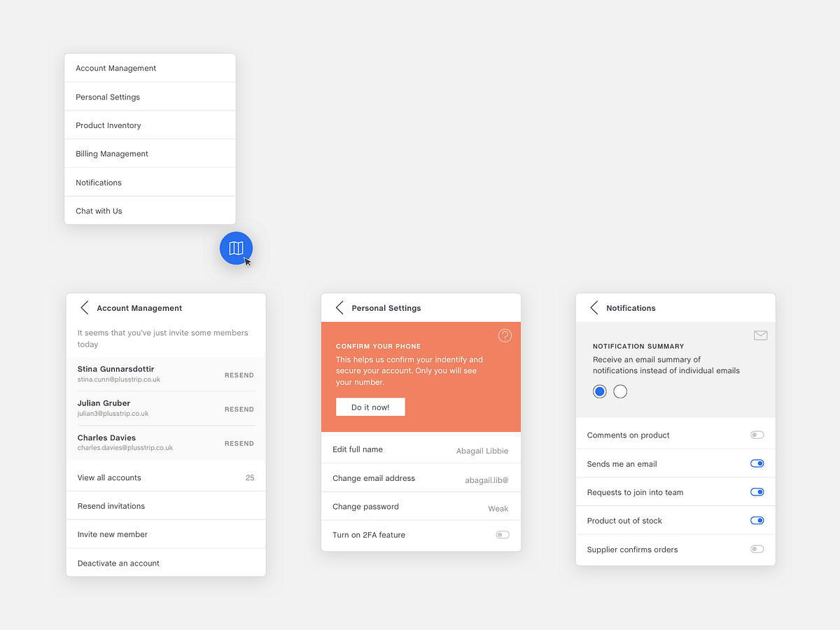The height and width of the screenshot is (630, 840).
Task: Go back from the Notifications panel
Action: 594,307
